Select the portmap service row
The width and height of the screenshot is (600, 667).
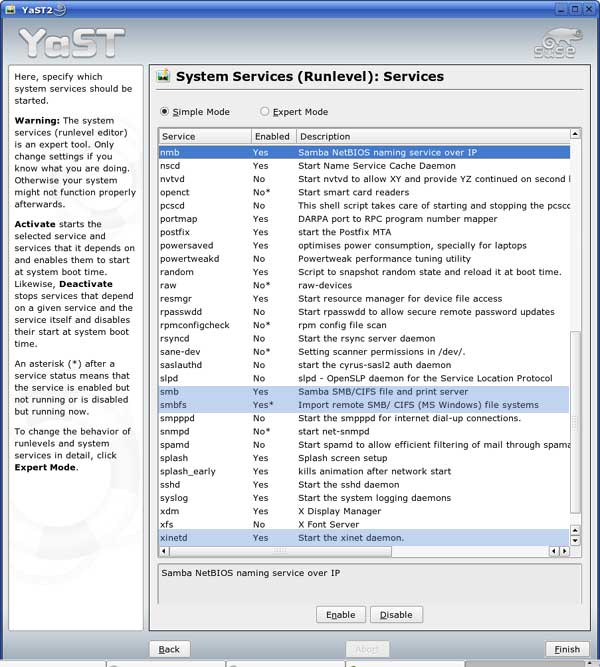tap(364, 219)
